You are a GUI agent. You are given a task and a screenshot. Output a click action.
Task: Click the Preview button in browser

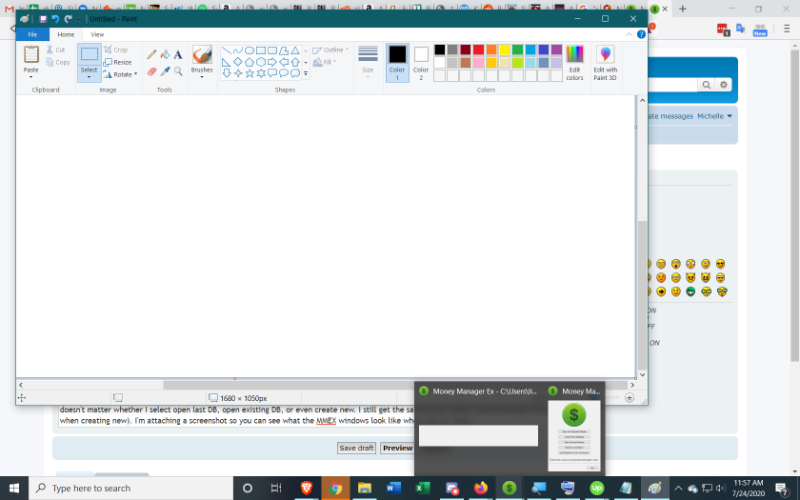pos(397,448)
